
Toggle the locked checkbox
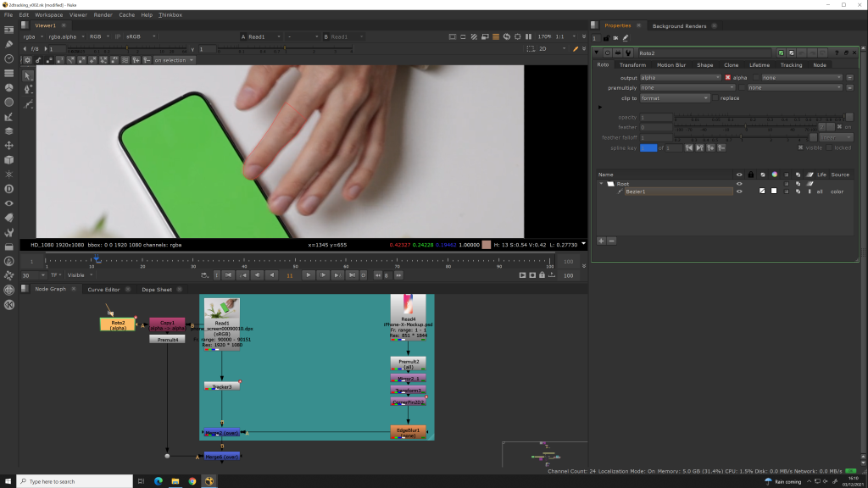(x=829, y=147)
